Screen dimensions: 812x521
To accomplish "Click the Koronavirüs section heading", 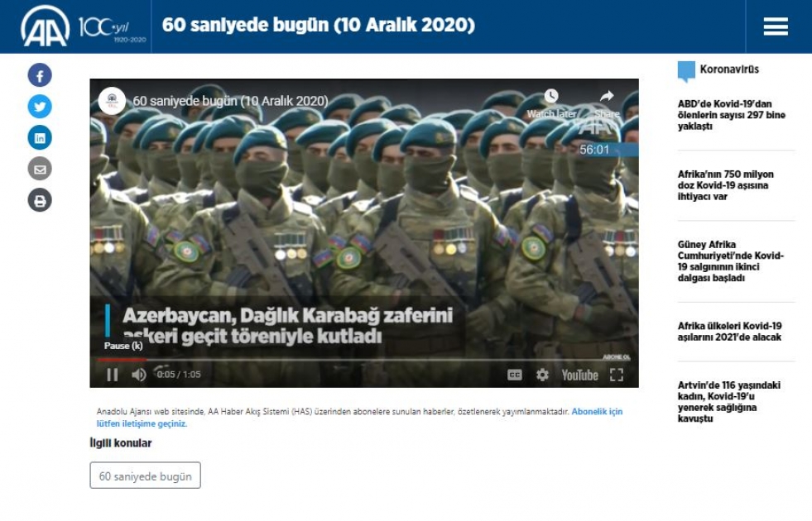I will coord(729,69).
